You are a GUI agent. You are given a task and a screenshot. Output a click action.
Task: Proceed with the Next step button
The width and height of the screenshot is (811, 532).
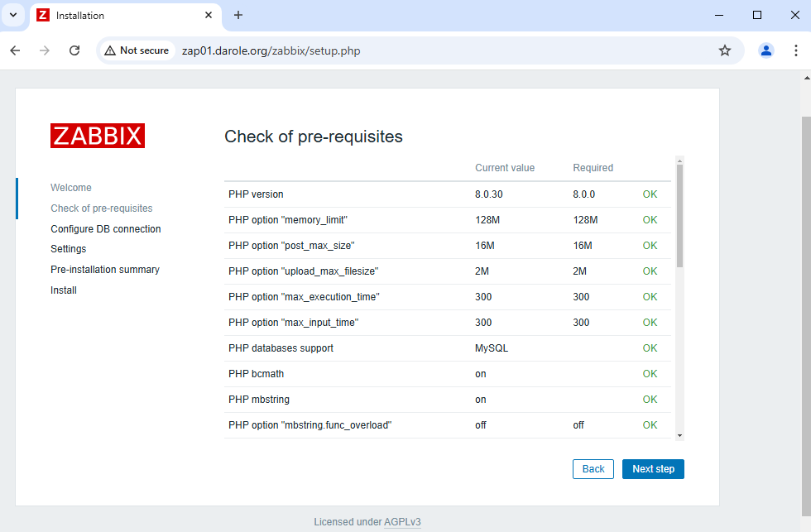click(x=653, y=469)
